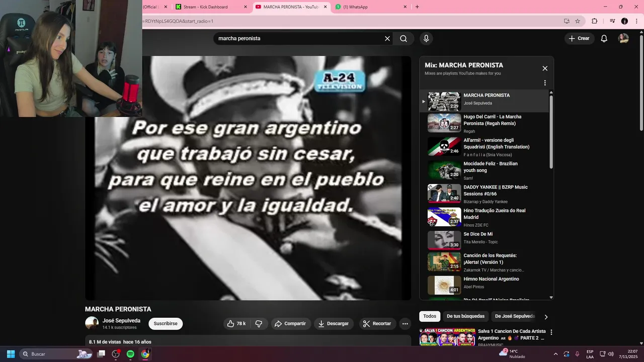The image size is (644, 362).
Task: Click the Recortar clip button
Action: (x=377, y=324)
